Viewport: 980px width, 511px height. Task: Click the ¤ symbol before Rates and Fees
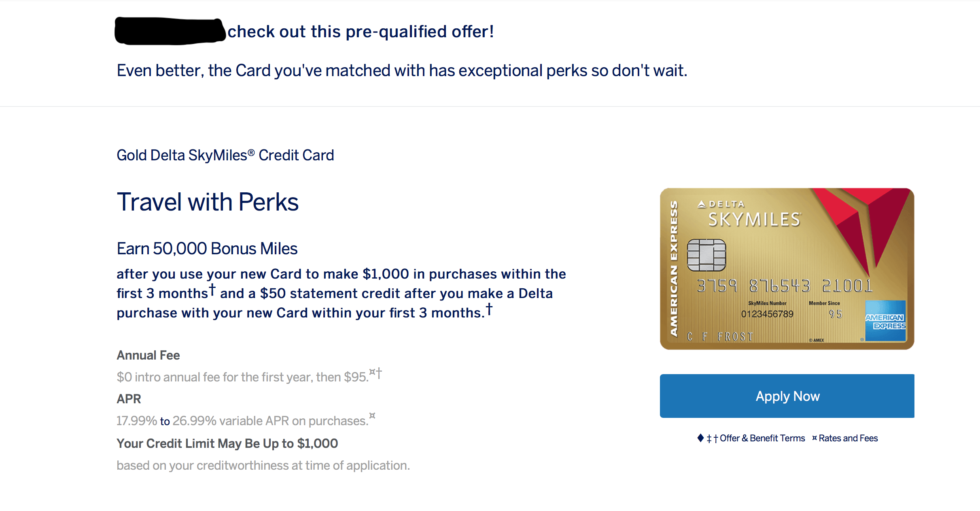tap(815, 438)
